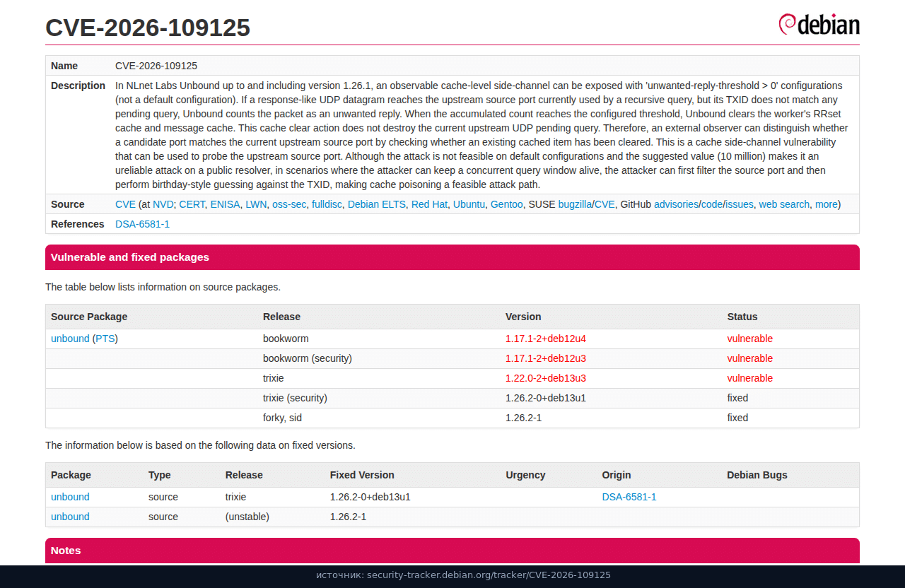Open unbound package link in (unstable) row
This screenshot has width=905, height=588.
click(70, 517)
